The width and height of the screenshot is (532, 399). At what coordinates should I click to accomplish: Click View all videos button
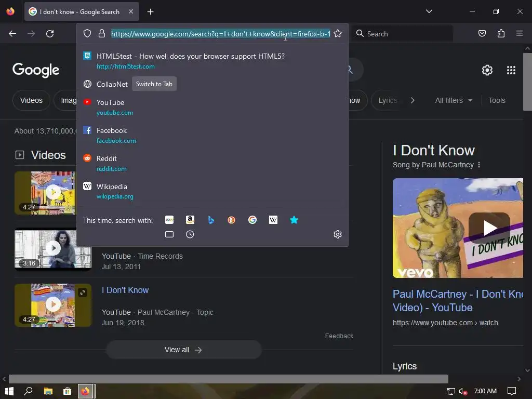click(183, 350)
